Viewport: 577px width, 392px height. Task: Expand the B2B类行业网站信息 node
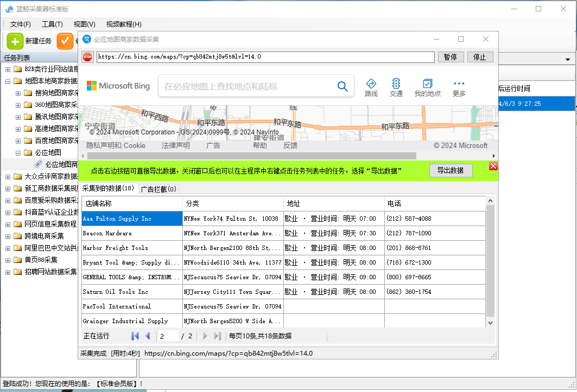point(8,69)
